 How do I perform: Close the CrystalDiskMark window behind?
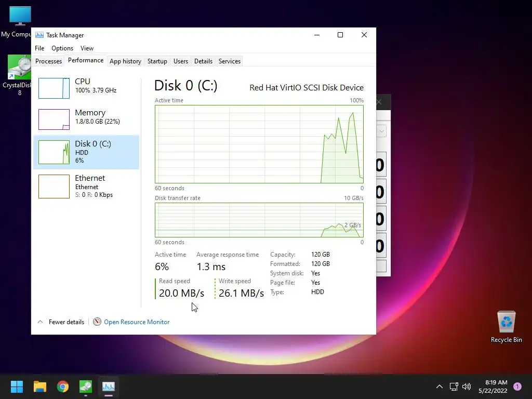(380, 102)
